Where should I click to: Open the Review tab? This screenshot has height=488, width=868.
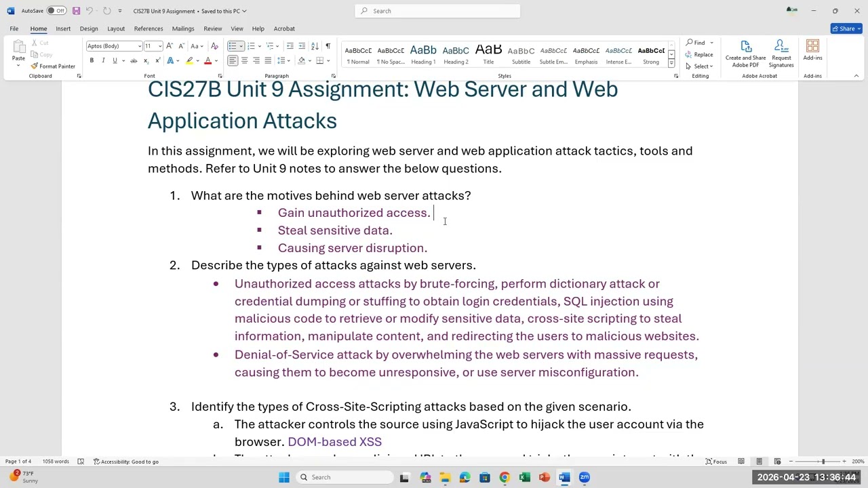click(213, 28)
